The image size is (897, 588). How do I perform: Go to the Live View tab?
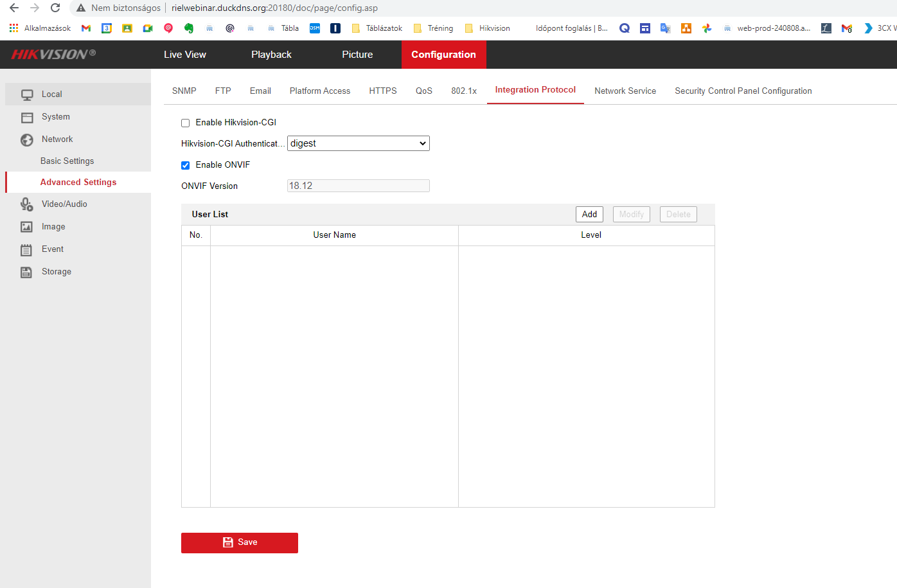(185, 55)
